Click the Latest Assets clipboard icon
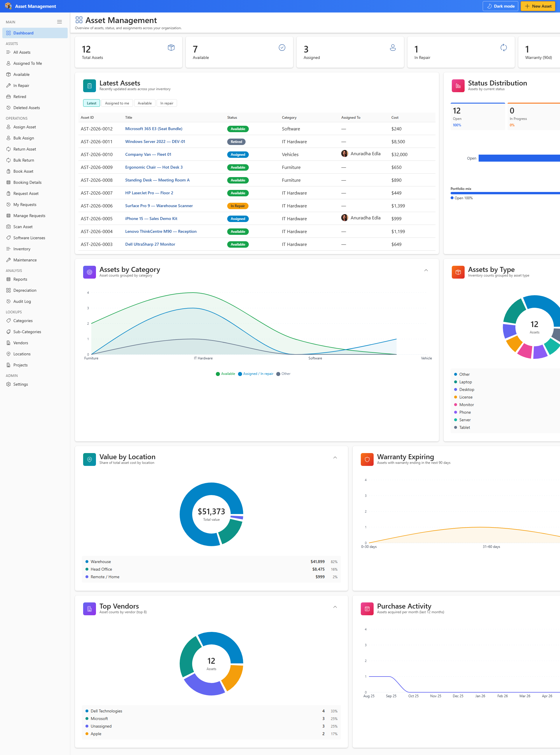The width and height of the screenshot is (560, 755). [x=90, y=86]
